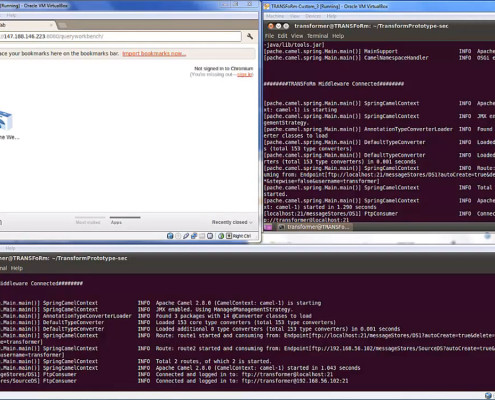This screenshot has width=495, height=400.
Task: Open File menu in right terminal
Action: (x=269, y=36)
